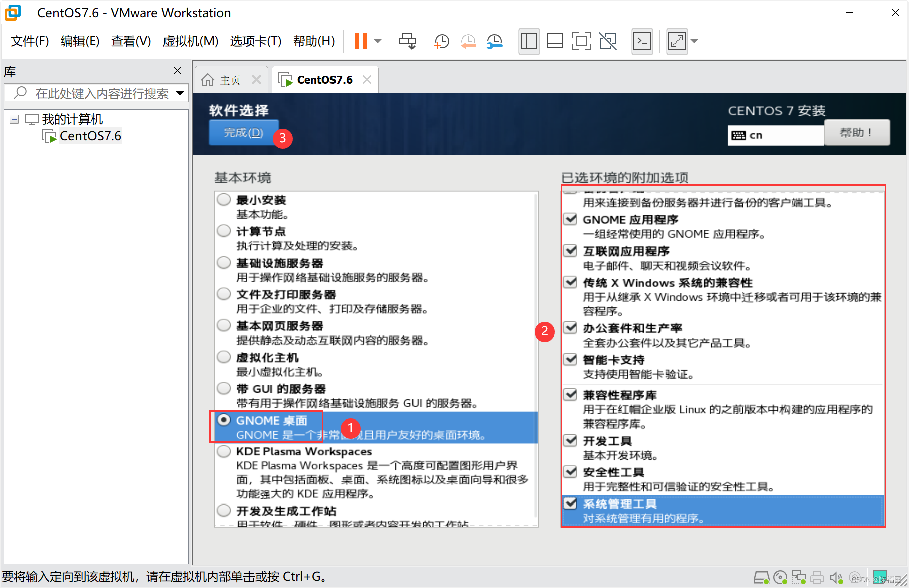Uncheck the 安全性工具 checkbox
The height and width of the screenshot is (588, 909).
tap(570, 472)
